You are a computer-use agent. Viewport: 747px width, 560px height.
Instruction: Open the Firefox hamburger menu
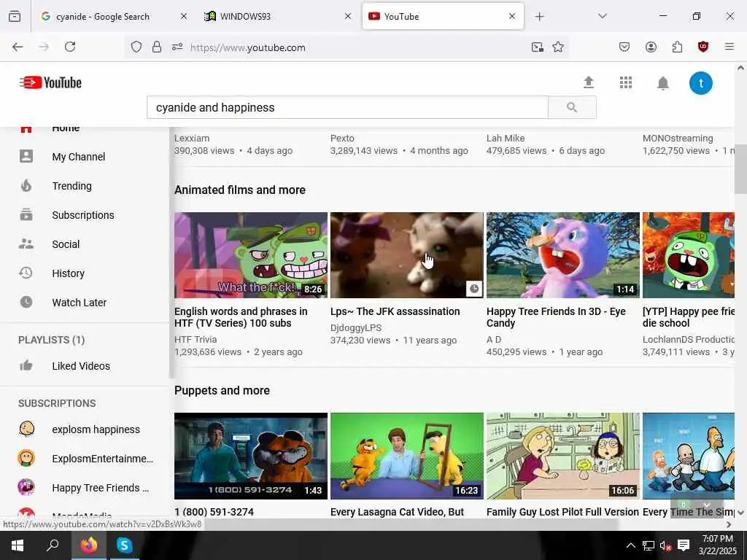point(729,47)
